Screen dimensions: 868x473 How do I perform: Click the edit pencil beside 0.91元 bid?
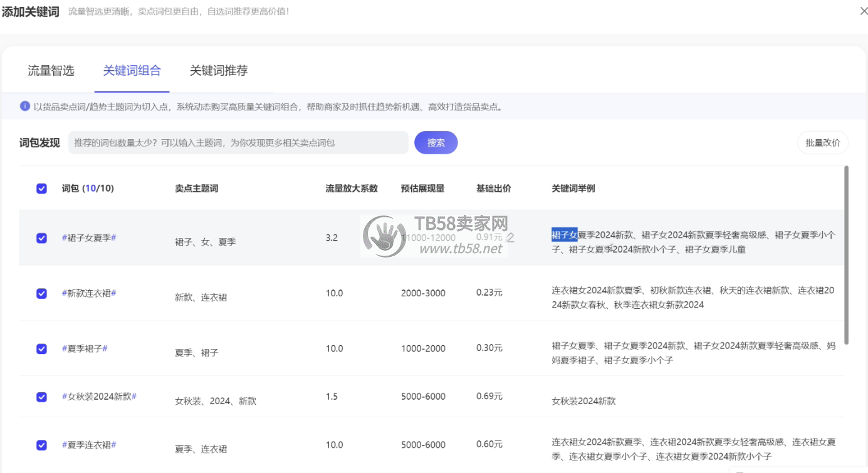point(510,237)
